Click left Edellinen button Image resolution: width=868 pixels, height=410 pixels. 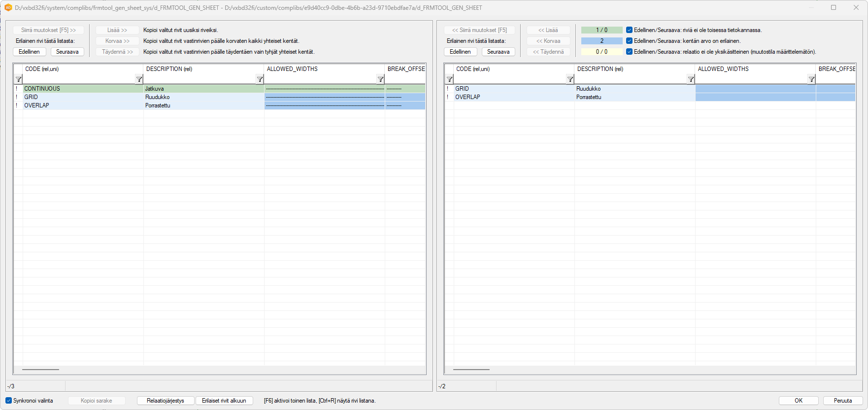click(x=30, y=52)
